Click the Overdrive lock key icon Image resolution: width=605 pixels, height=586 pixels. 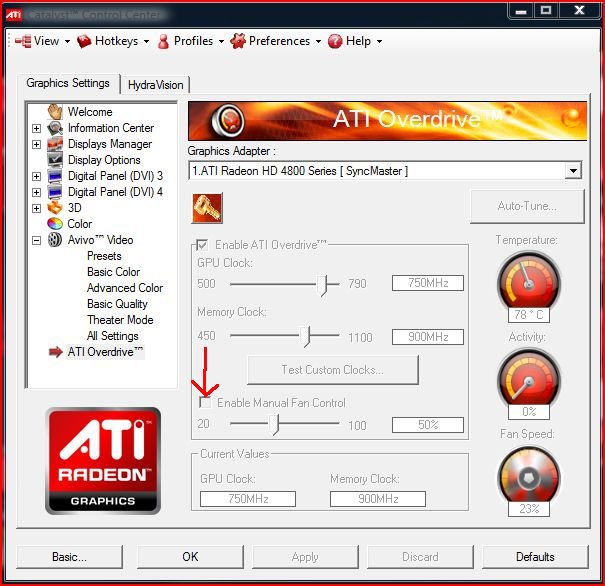[207, 208]
